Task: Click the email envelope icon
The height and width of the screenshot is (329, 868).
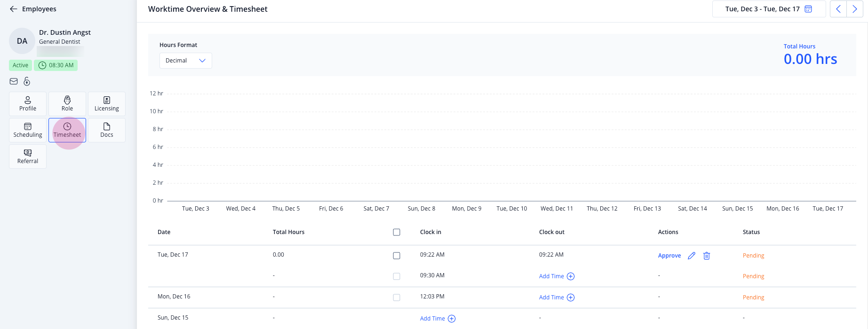Action: (x=14, y=81)
